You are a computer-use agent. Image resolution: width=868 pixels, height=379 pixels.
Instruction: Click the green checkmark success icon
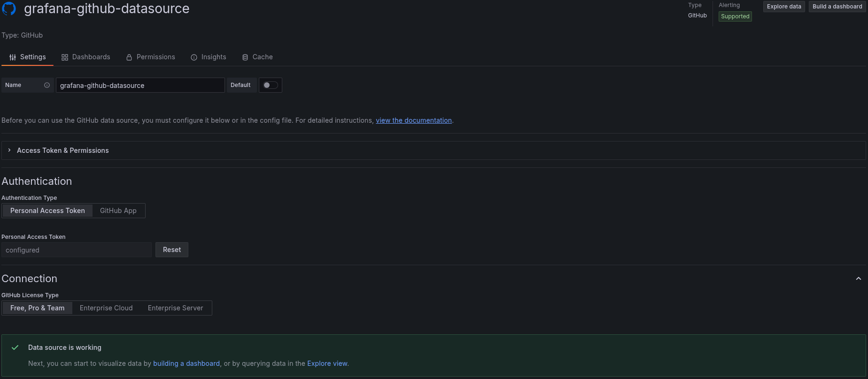[x=15, y=347]
